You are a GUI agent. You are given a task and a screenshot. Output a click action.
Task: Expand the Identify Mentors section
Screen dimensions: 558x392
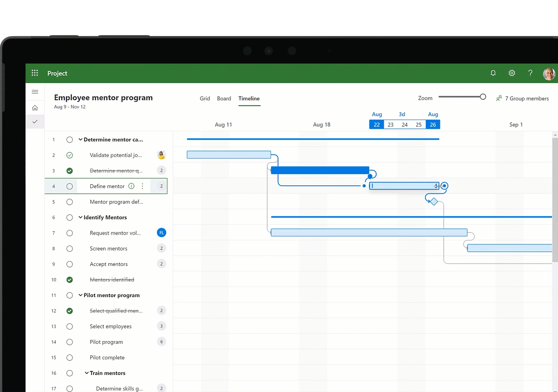[80, 217]
